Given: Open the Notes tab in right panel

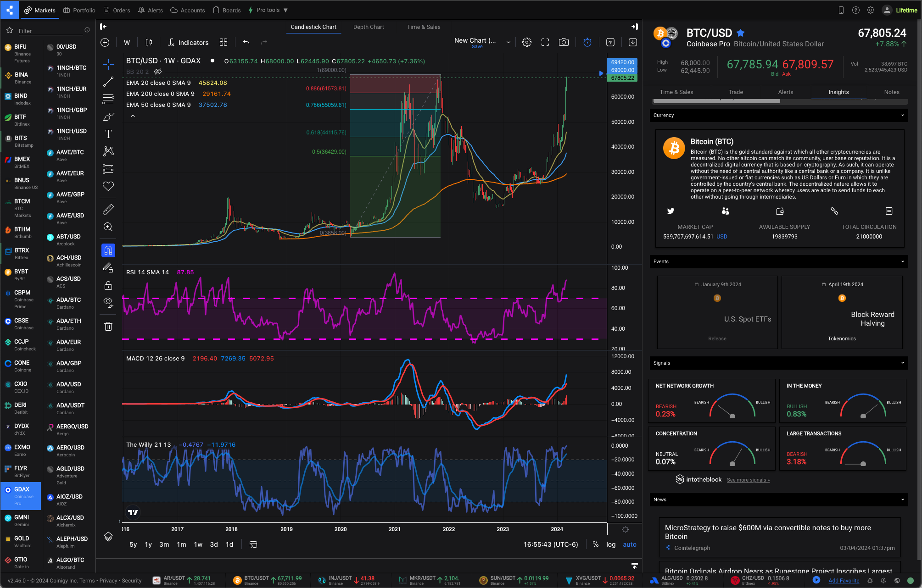Looking at the screenshot, I should tap(892, 92).
